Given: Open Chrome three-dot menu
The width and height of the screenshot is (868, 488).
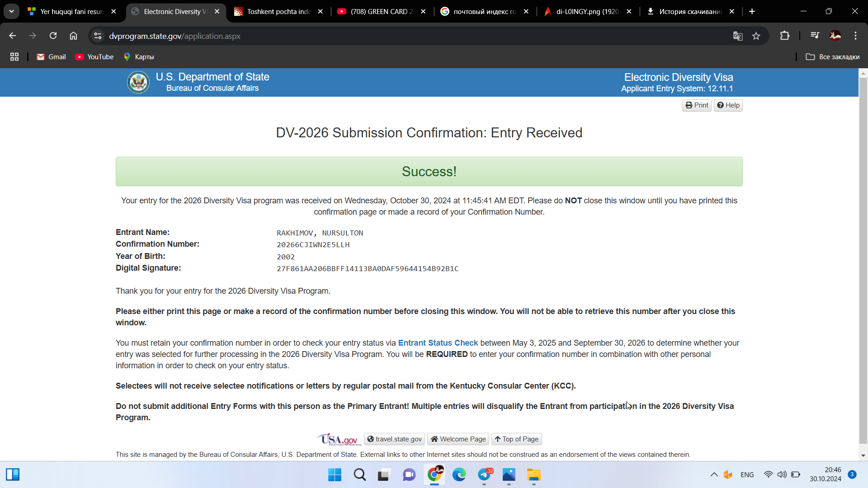Looking at the screenshot, I should pos(855,36).
